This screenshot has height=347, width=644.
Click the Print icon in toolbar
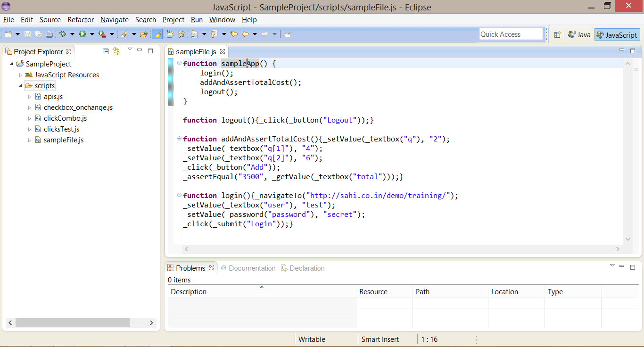pyautogui.click(x=49, y=34)
